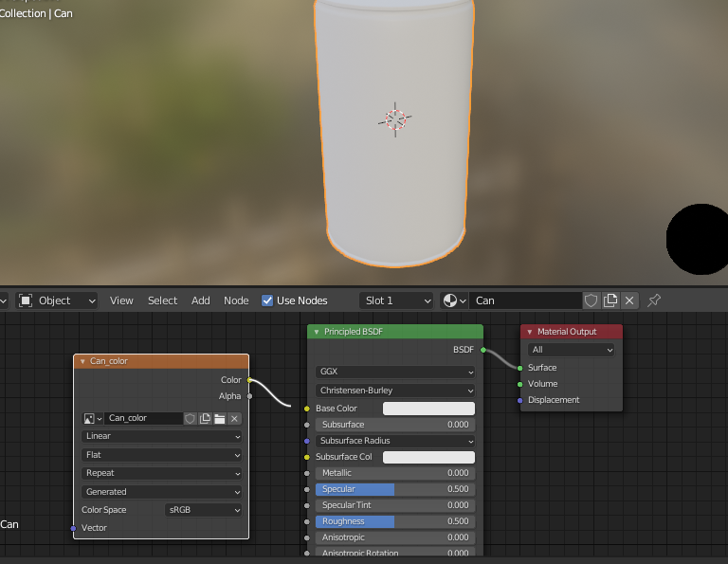This screenshot has width=728, height=564.
Task: Open the Node menu in node editor
Action: (236, 300)
